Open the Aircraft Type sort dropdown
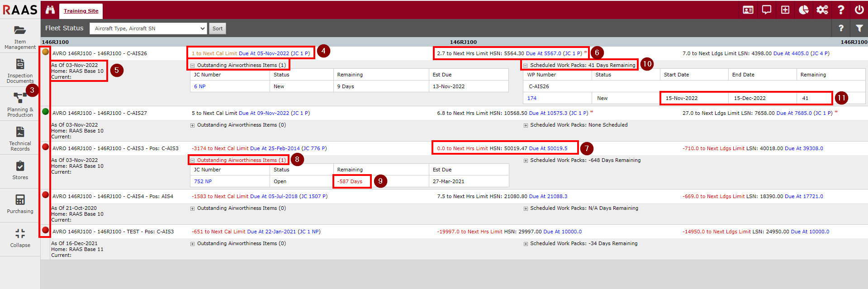The image size is (868, 289). tap(148, 28)
